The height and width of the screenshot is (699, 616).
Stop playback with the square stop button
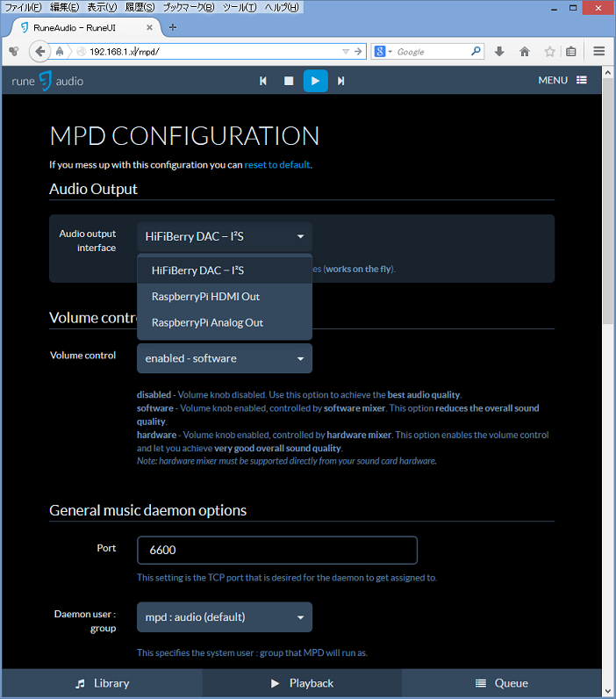[x=289, y=81]
